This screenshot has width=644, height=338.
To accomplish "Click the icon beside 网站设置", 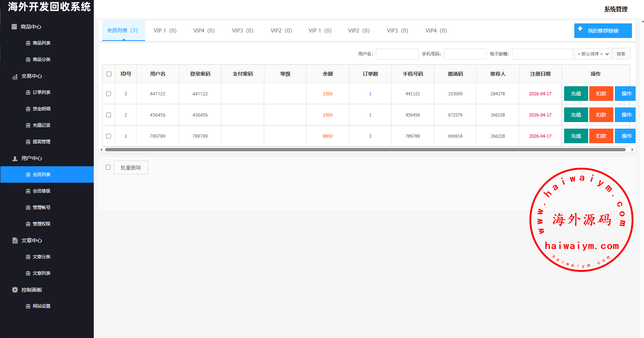I will pyautogui.click(x=28, y=306).
